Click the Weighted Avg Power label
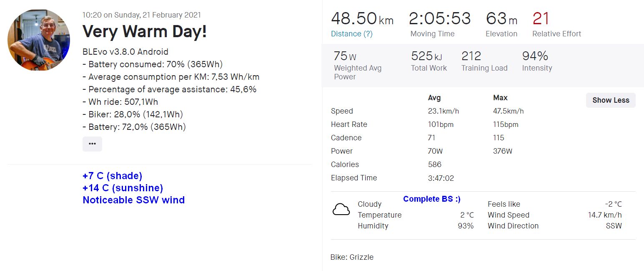Viewport: 644px width, 271px height. click(357, 72)
